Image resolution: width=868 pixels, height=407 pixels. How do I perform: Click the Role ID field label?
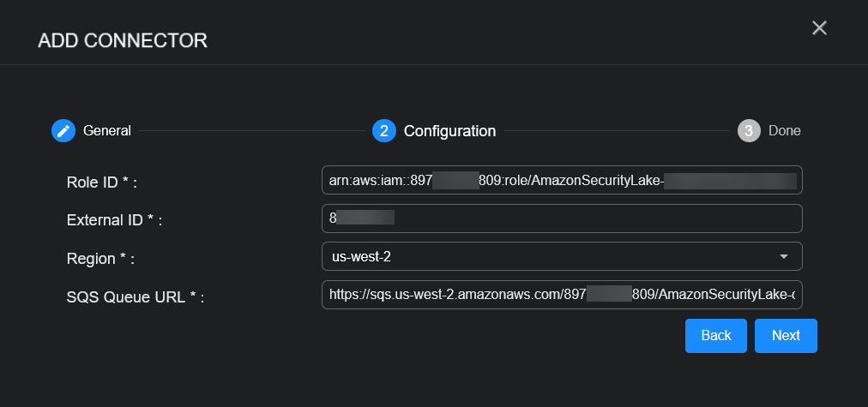click(101, 182)
